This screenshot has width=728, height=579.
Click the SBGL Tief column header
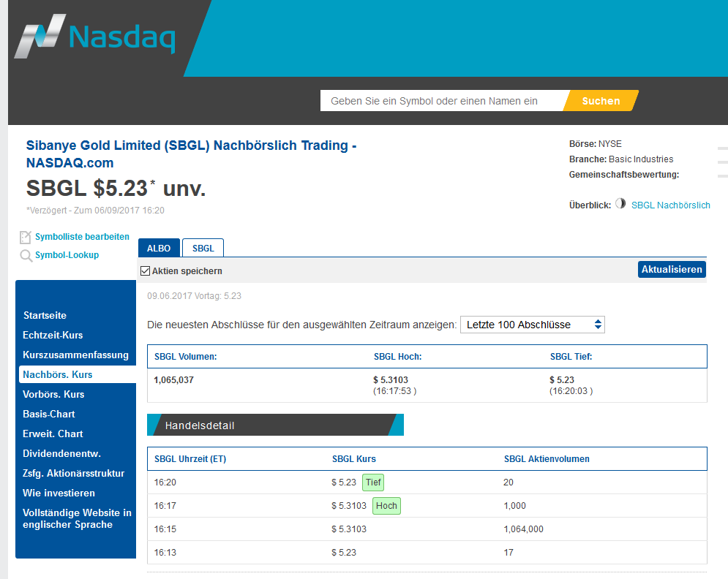point(571,357)
